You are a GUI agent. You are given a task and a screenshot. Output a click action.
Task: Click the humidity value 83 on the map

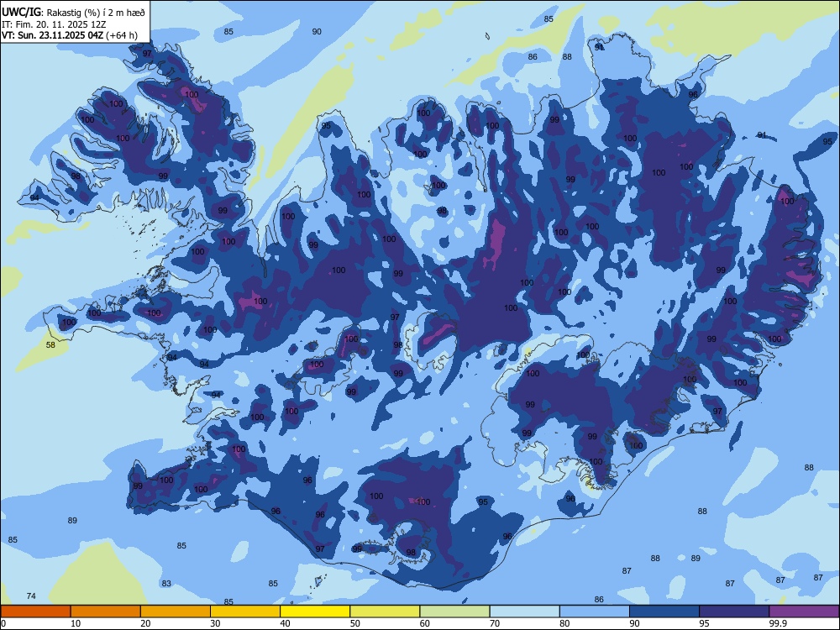click(x=166, y=584)
